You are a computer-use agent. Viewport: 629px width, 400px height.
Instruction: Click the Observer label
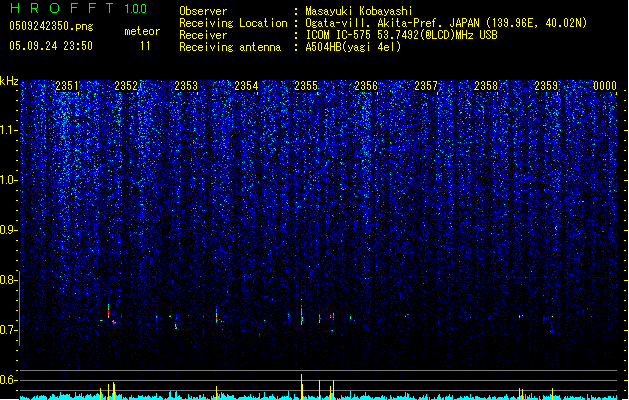click(203, 11)
